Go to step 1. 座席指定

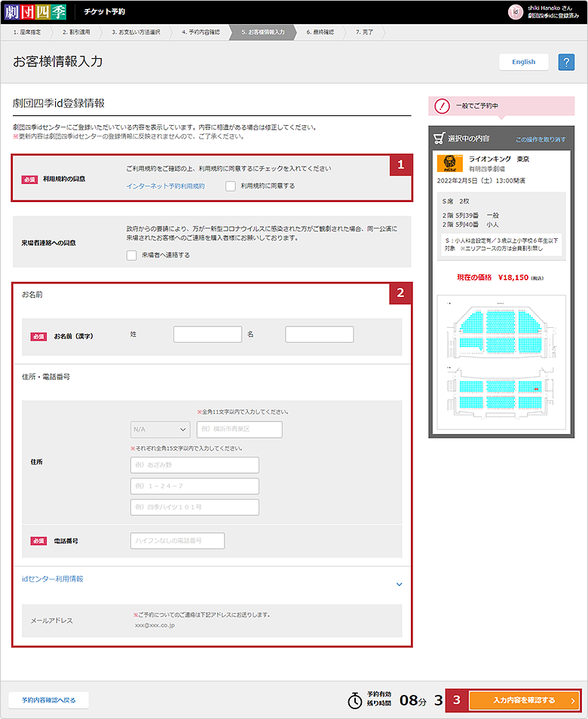(27, 32)
